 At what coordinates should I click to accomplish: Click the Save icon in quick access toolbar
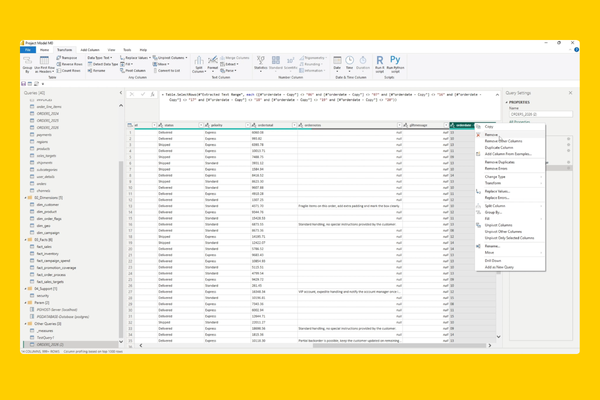tap(24, 83)
